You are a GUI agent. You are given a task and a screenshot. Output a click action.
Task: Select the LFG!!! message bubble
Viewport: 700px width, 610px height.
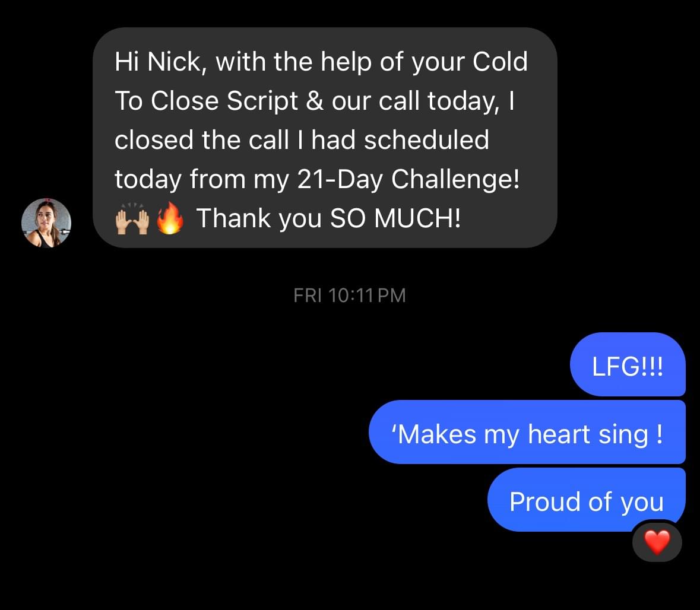628,364
